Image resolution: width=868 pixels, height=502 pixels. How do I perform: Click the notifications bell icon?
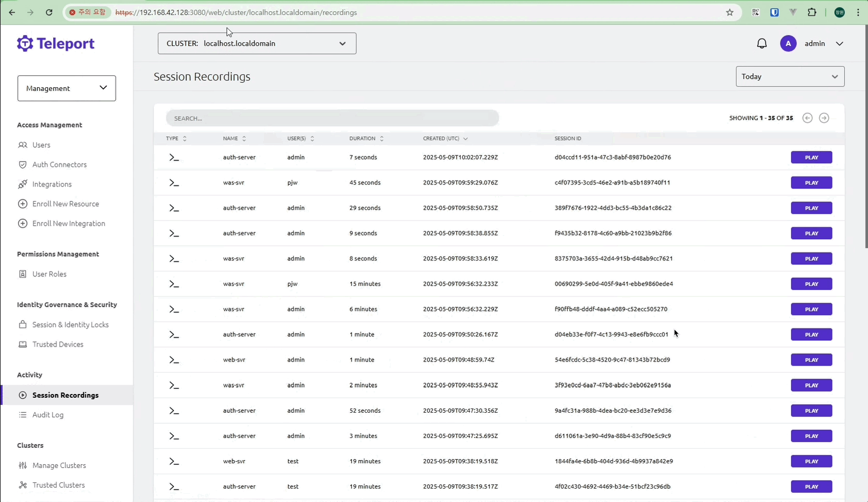(x=762, y=44)
